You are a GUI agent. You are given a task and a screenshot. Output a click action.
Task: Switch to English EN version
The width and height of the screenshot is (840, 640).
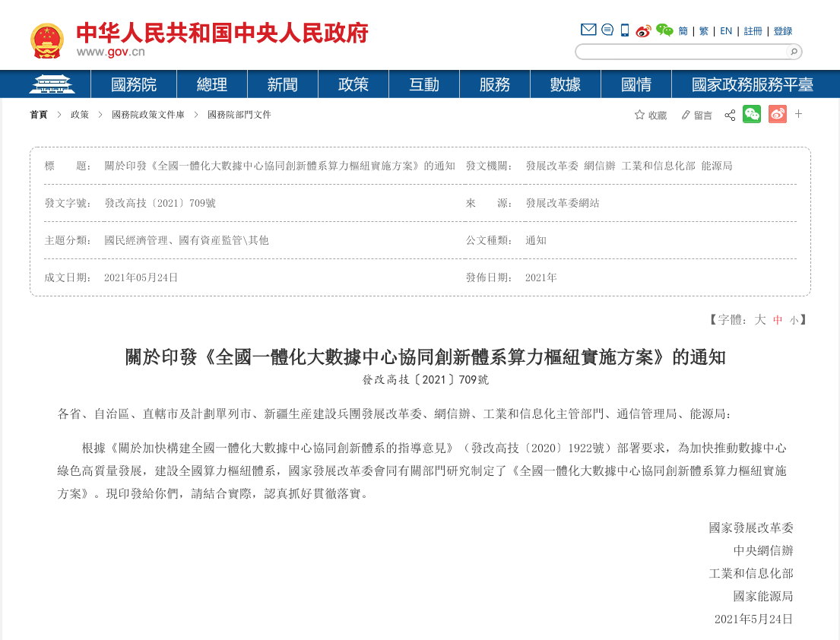pyautogui.click(x=726, y=31)
